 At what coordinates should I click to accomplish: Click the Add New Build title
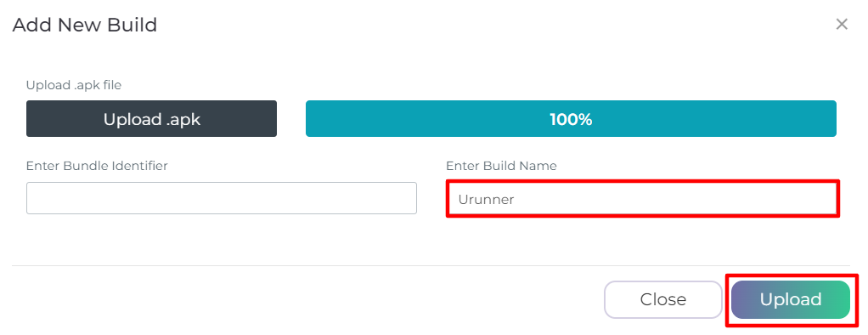[x=85, y=25]
